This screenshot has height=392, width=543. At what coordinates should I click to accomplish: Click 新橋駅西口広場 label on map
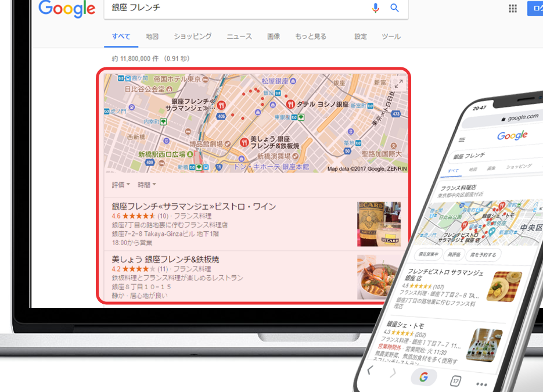click(161, 154)
